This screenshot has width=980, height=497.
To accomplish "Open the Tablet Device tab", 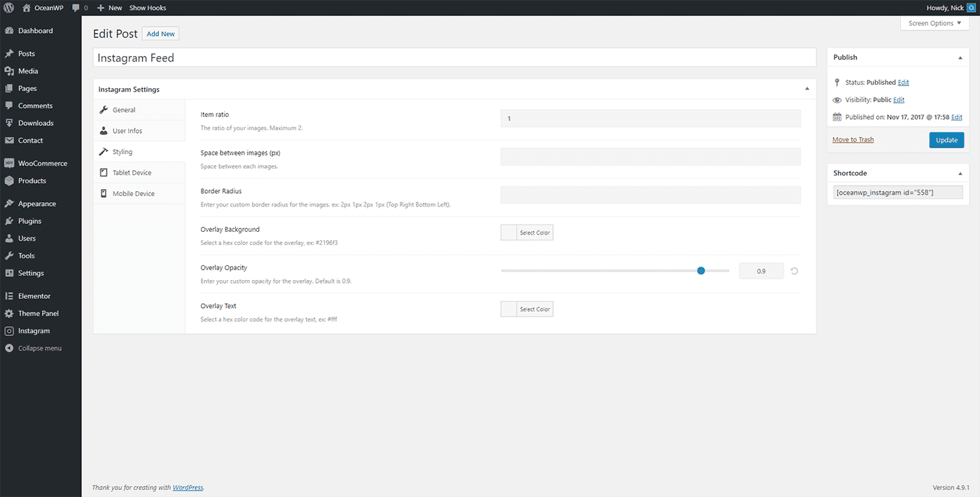I will (139, 173).
